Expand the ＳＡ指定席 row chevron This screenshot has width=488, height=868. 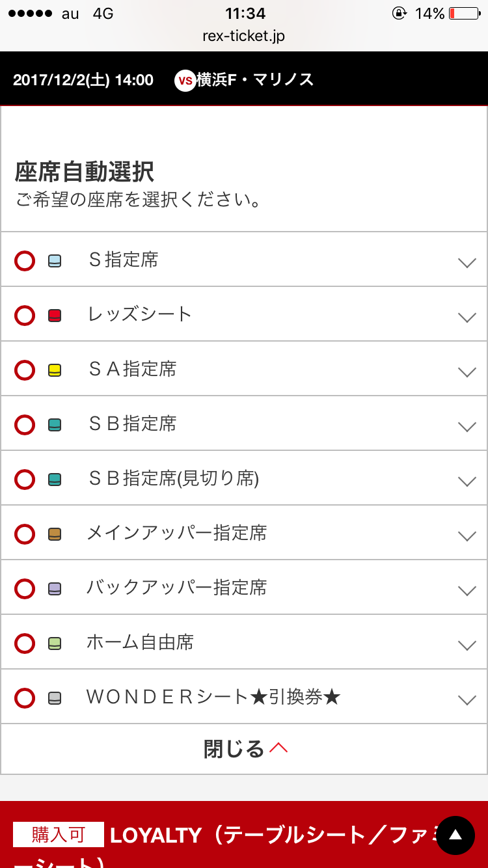point(467,372)
